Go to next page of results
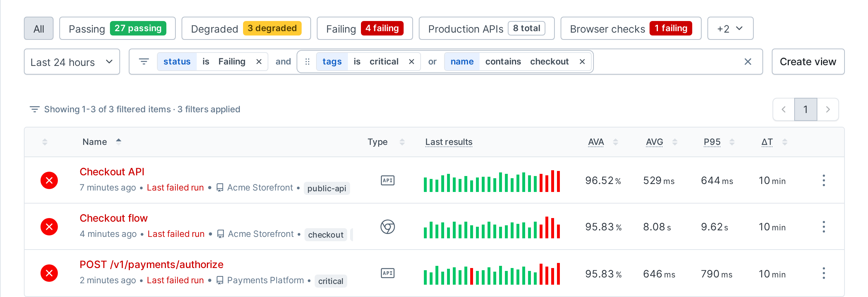 pyautogui.click(x=828, y=109)
